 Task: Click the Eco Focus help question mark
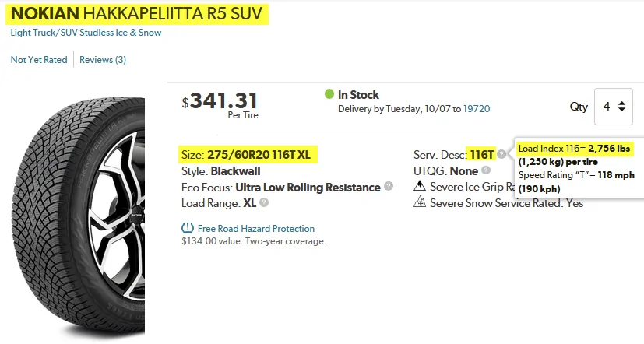389,187
